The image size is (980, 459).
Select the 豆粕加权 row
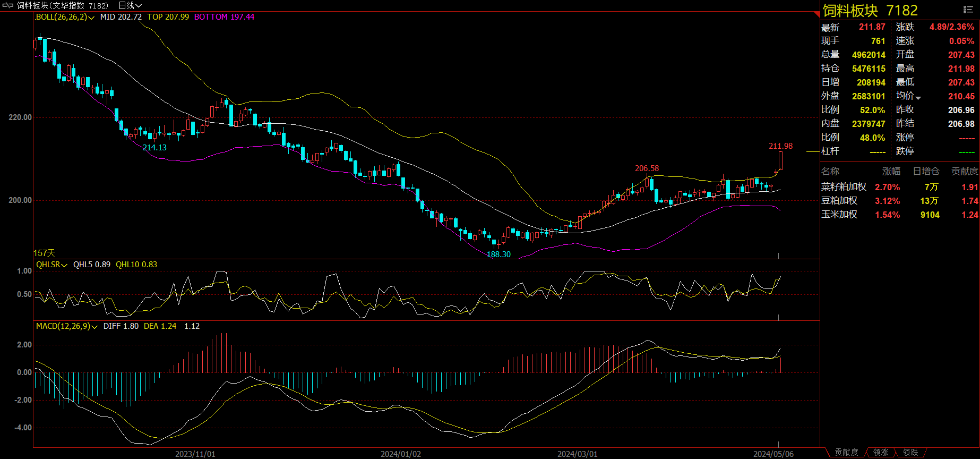coord(900,201)
